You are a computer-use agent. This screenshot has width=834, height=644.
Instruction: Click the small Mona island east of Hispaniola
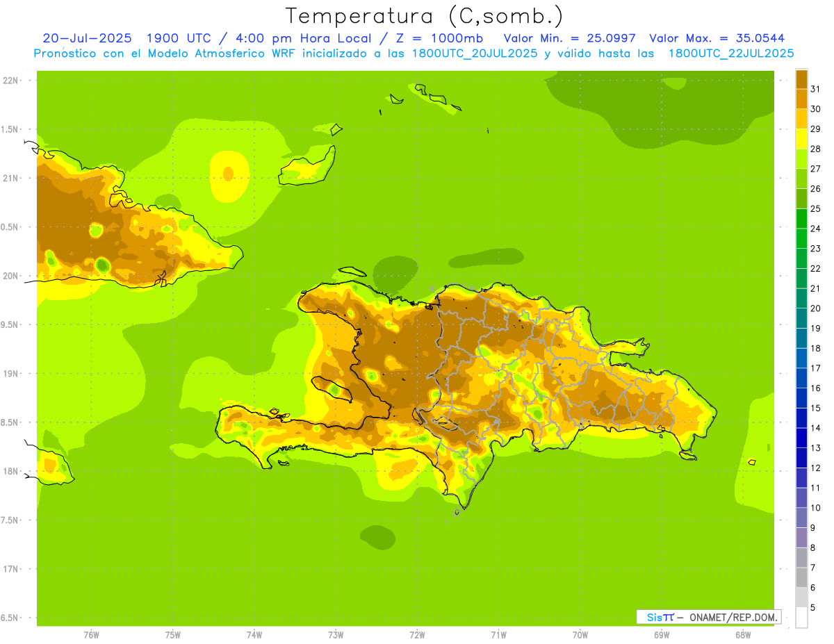click(751, 462)
